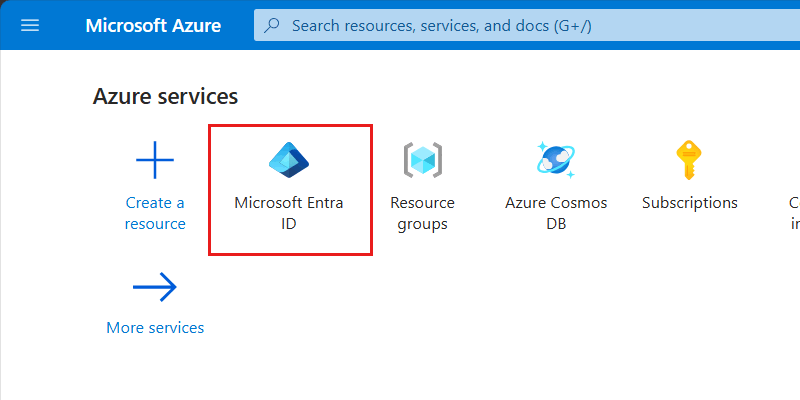Open the Create a resource link text

pyautogui.click(x=155, y=213)
